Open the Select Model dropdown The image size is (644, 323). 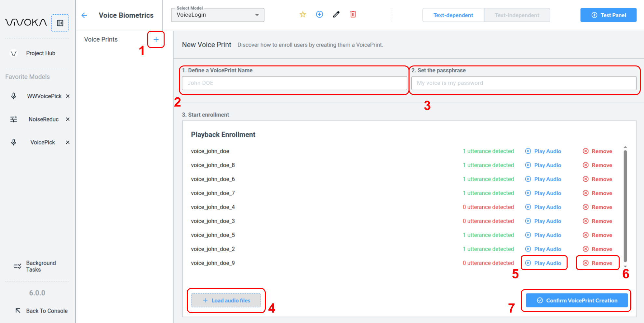click(x=217, y=15)
